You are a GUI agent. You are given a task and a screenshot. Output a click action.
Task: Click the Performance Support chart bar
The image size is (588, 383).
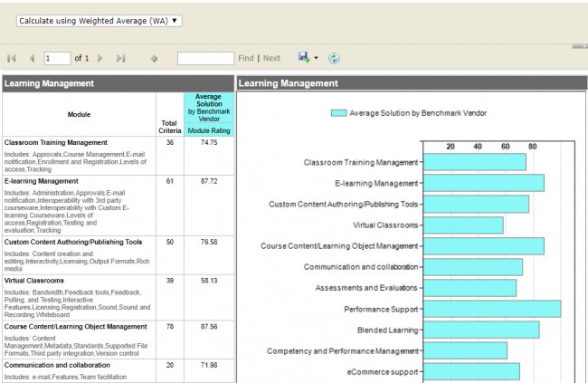[492, 309]
